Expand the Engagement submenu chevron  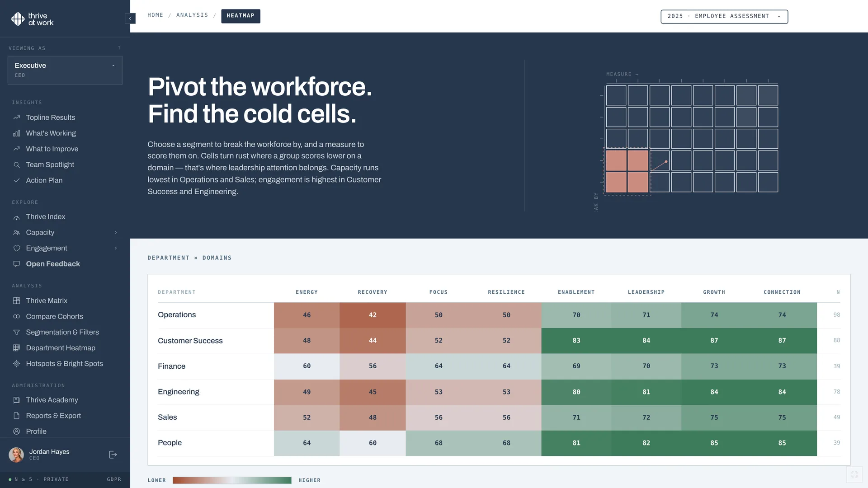coord(116,248)
